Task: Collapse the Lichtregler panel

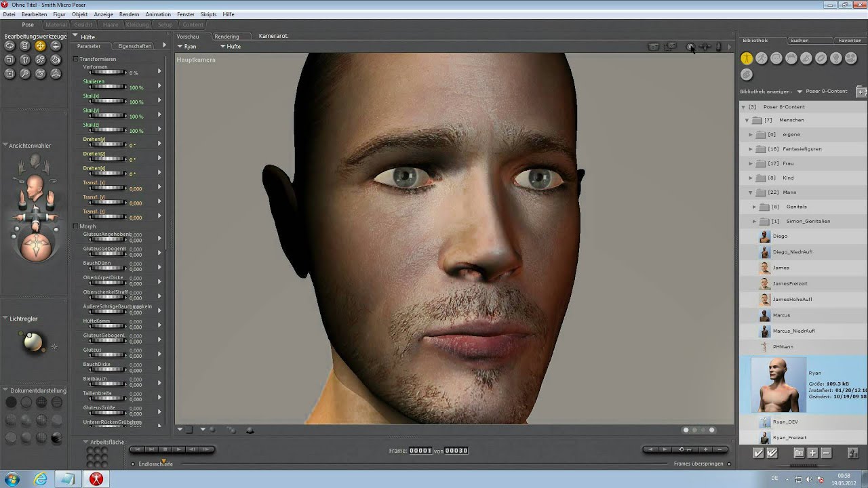Action: 5,318
